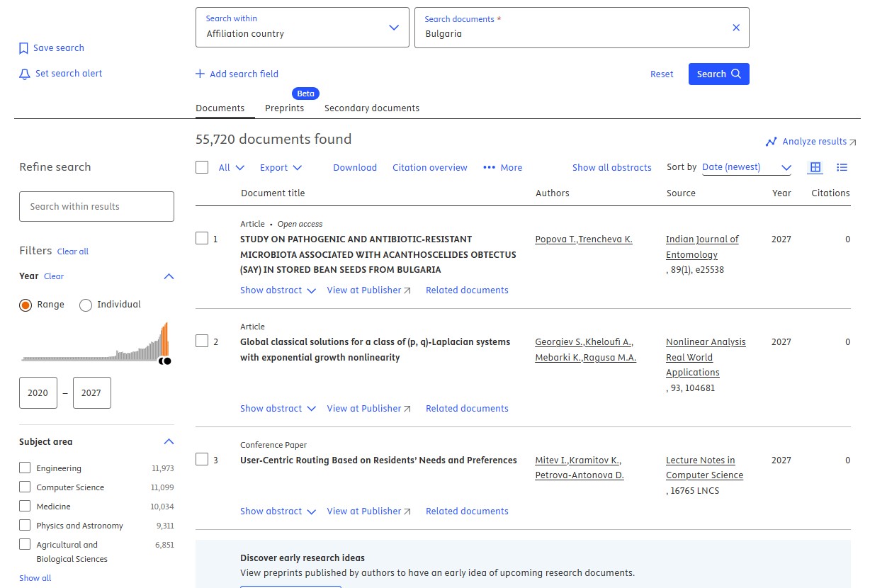Open the Sort by Date (newest) dropdown
Screen dimensions: 887x588
pyautogui.click(x=747, y=167)
